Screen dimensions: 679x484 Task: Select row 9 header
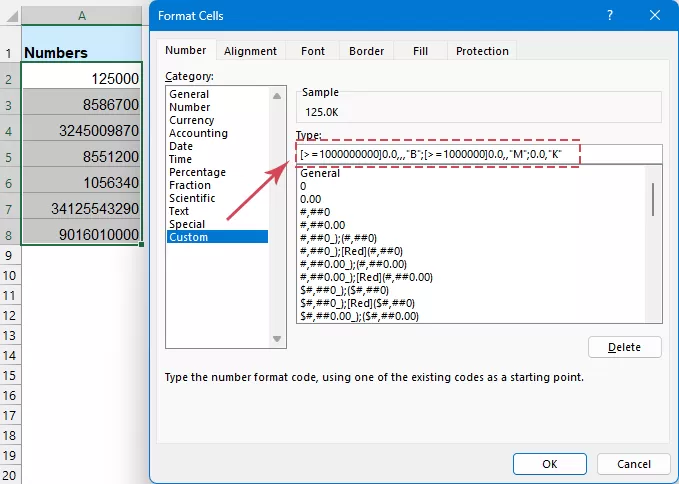click(x=10, y=255)
